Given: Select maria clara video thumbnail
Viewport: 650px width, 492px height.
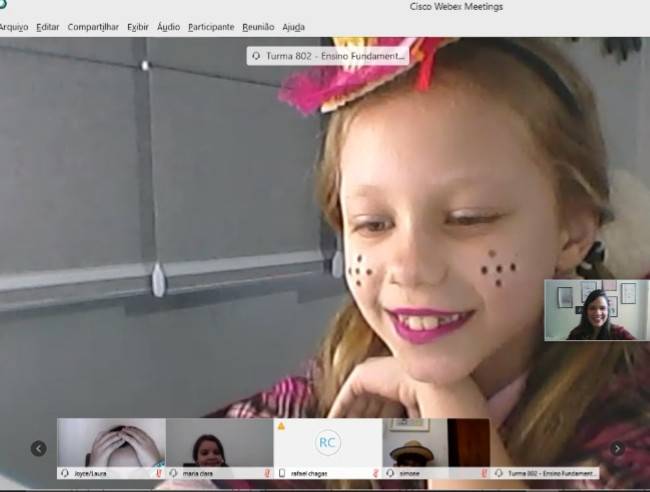Looking at the screenshot, I should coord(219,442).
